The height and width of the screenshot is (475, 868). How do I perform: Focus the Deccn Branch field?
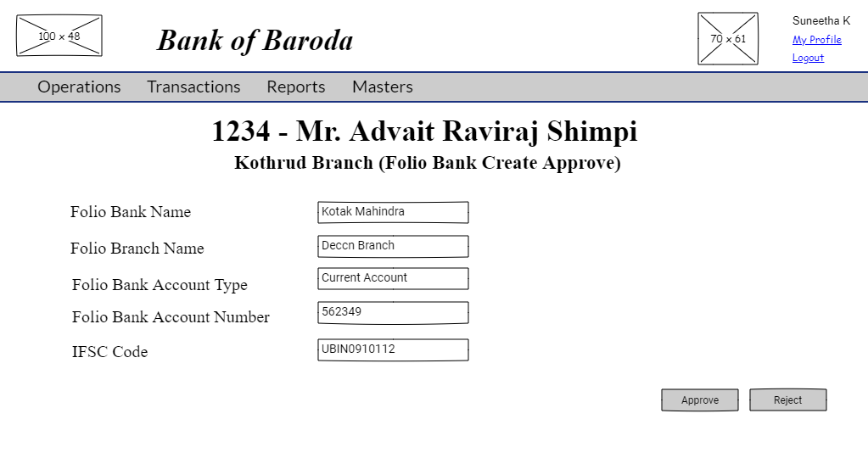pos(393,246)
